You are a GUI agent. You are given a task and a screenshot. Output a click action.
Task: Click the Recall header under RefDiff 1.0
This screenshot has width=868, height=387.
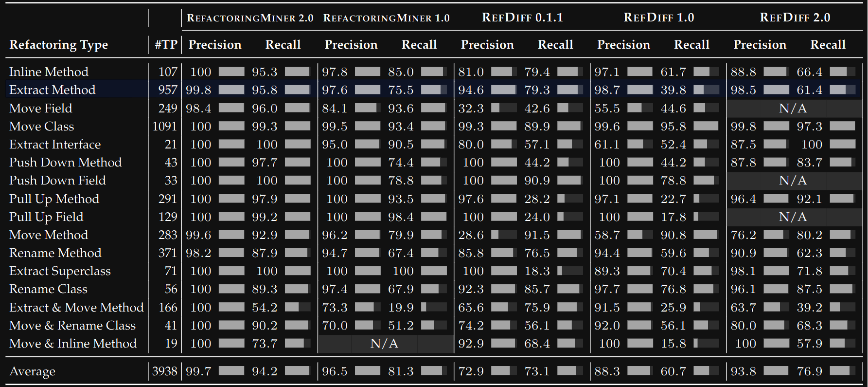click(691, 45)
